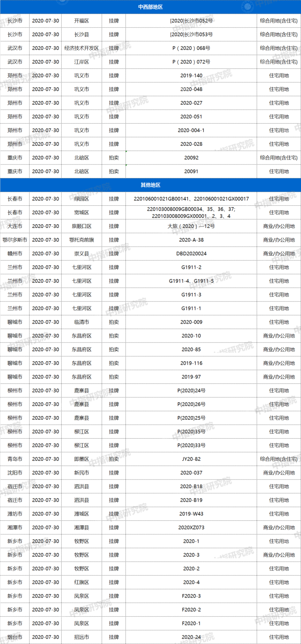Select the 烟台市 city cell
Screen dimensions: 301x644
coord(15,637)
